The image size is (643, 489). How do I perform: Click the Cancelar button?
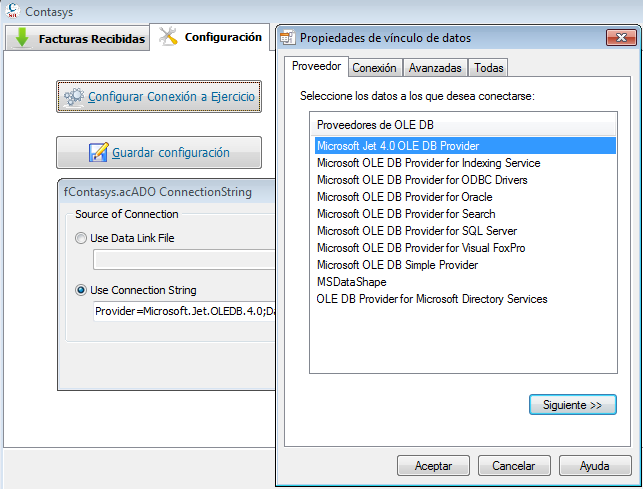click(x=514, y=466)
